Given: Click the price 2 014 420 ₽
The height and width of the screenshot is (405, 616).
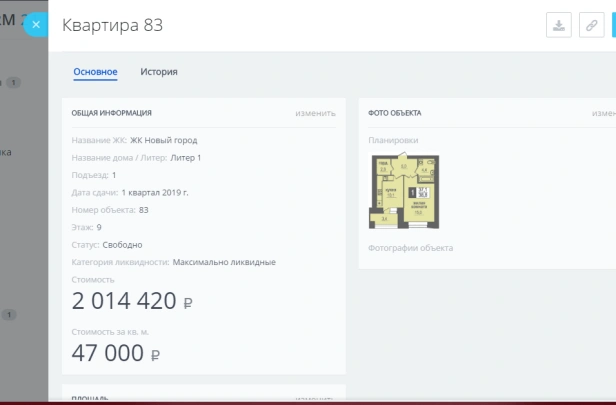Looking at the screenshot, I should point(132,301).
